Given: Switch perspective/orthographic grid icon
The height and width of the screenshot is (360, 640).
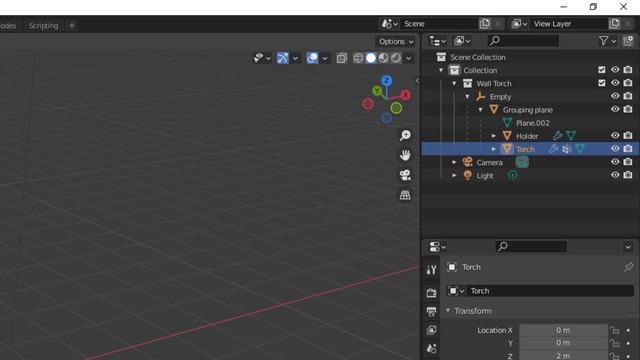Looking at the screenshot, I should point(405,195).
